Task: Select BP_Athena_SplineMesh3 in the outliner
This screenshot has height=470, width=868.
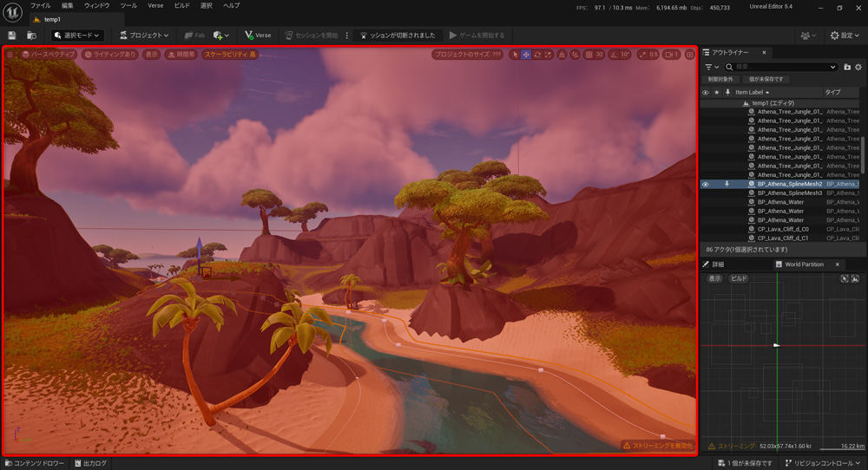Action: [x=789, y=193]
